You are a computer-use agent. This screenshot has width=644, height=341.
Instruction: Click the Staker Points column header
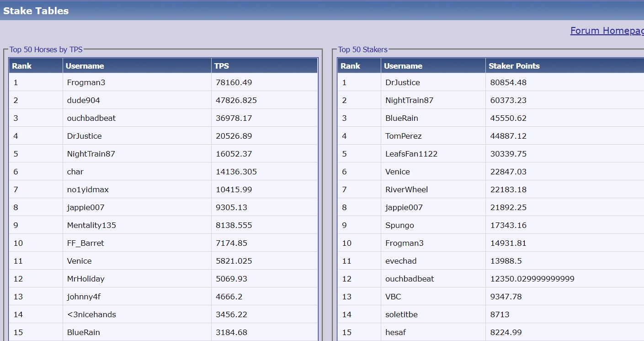point(514,66)
